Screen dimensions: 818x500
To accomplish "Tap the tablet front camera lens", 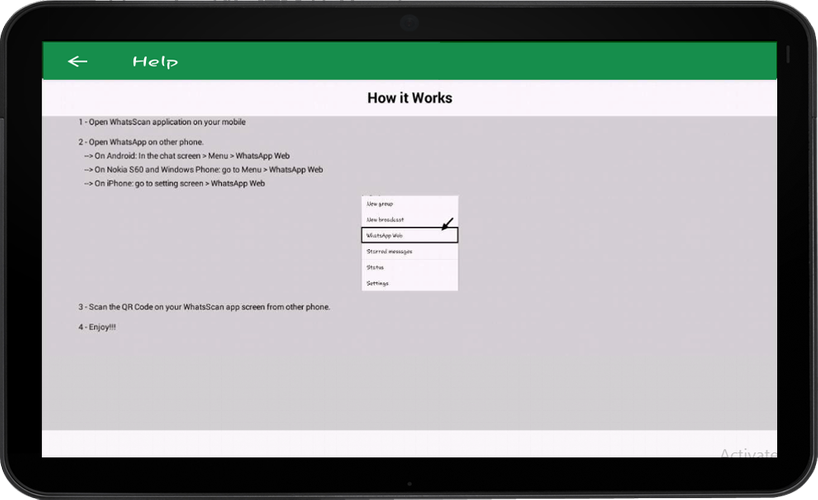I will coord(409,22).
